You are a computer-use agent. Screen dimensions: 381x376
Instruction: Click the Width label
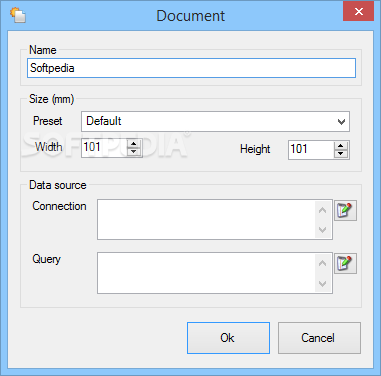[49, 147]
